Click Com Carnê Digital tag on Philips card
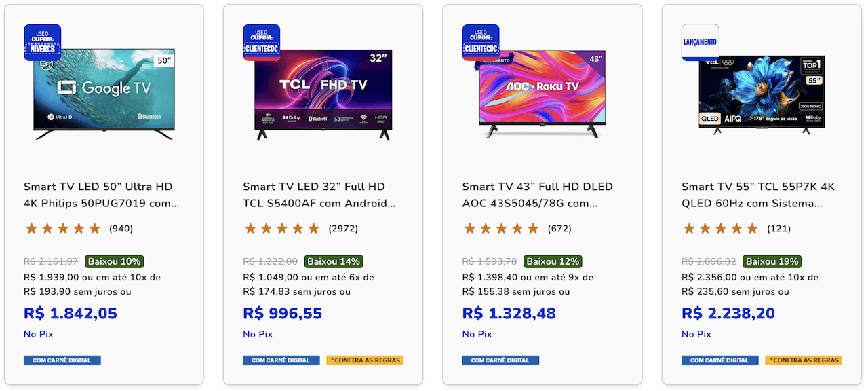The image size is (868, 391). click(x=62, y=360)
